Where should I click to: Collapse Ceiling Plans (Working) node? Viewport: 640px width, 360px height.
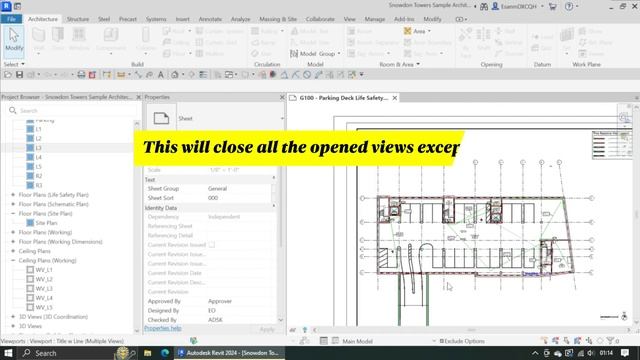point(13,260)
